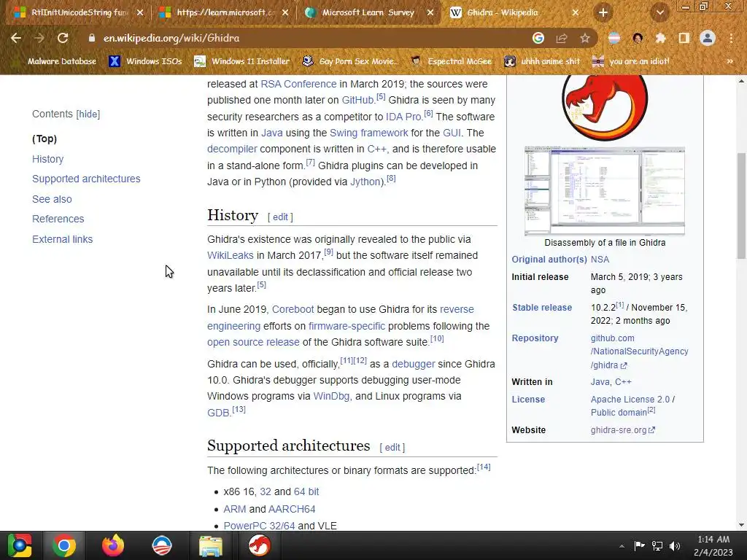The image size is (747, 560).
Task: Open the Ghidra dragon logo image
Action: tap(605, 108)
